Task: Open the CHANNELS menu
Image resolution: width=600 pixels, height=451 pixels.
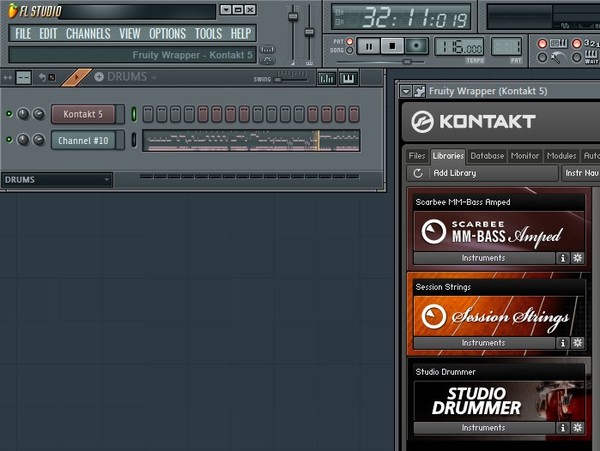Action: pos(88,34)
